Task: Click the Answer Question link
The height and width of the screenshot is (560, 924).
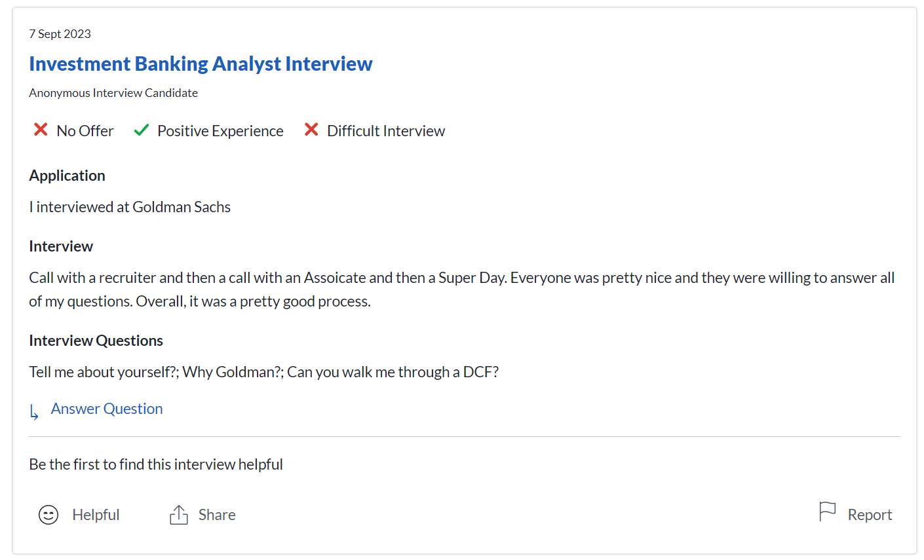Action: pyautogui.click(x=107, y=408)
